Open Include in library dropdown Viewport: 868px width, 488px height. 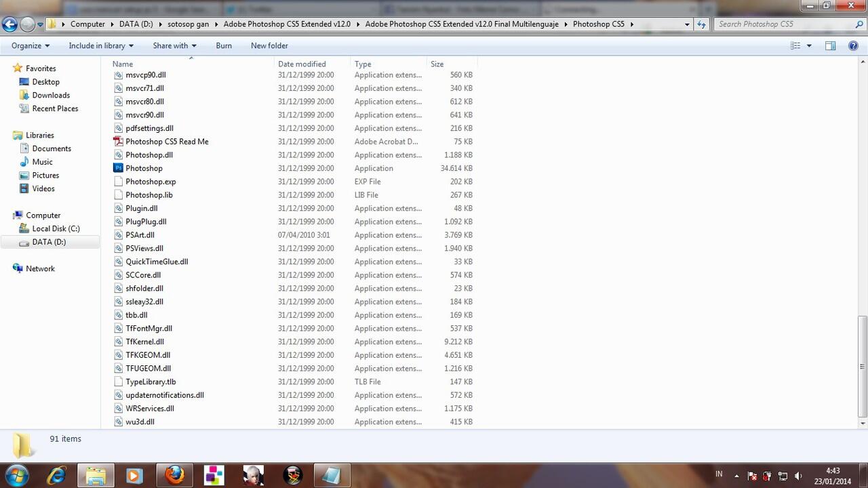(101, 45)
